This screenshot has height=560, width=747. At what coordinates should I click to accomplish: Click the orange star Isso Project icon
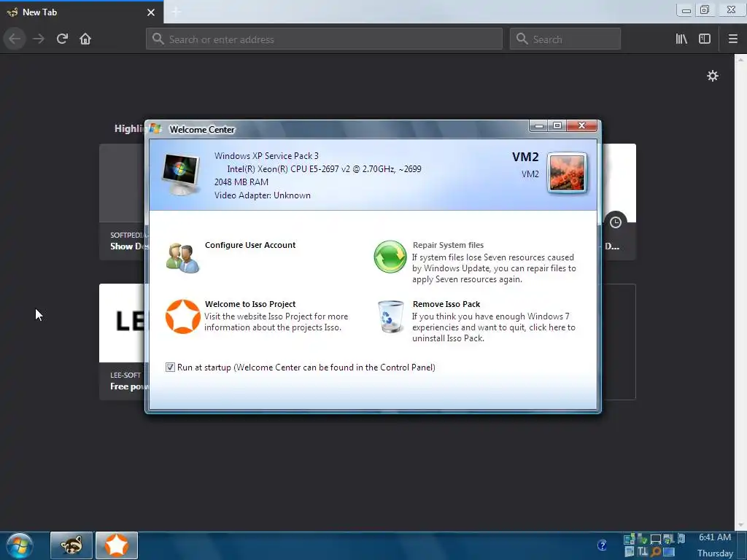click(182, 316)
